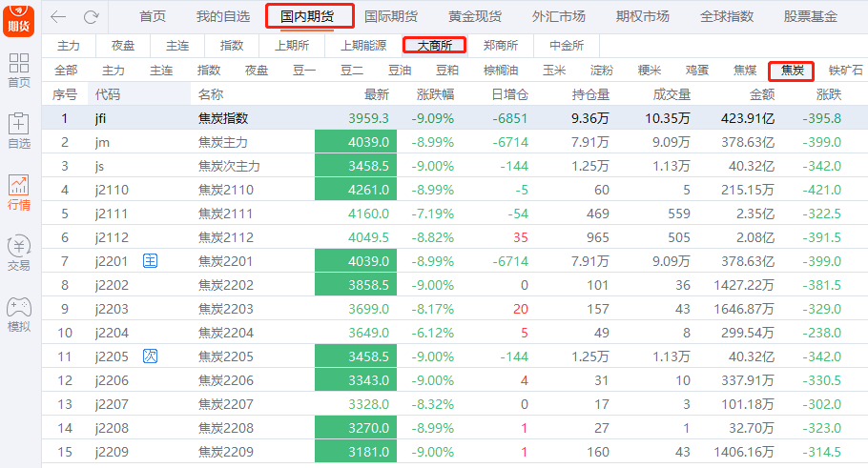This screenshot has width=868, height=468.
Task: Click latest price 3959.3 of 焦炭指数
Action: 369,118
